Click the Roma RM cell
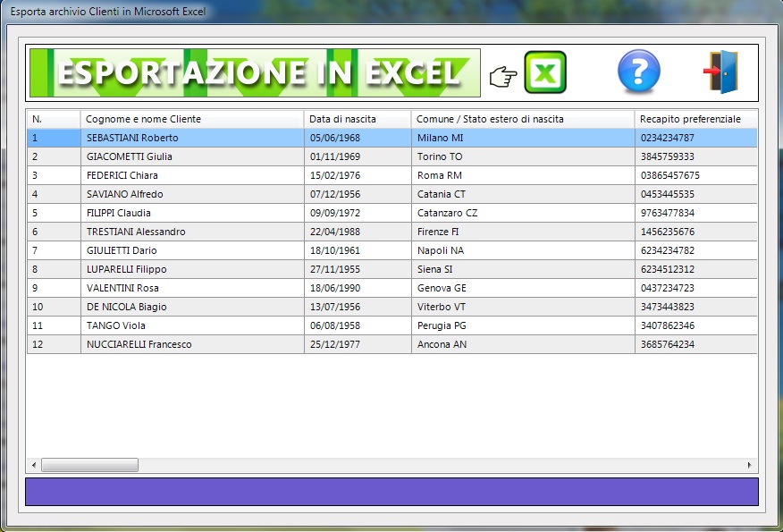Viewport: 783px width, 532px height. (523, 175)
